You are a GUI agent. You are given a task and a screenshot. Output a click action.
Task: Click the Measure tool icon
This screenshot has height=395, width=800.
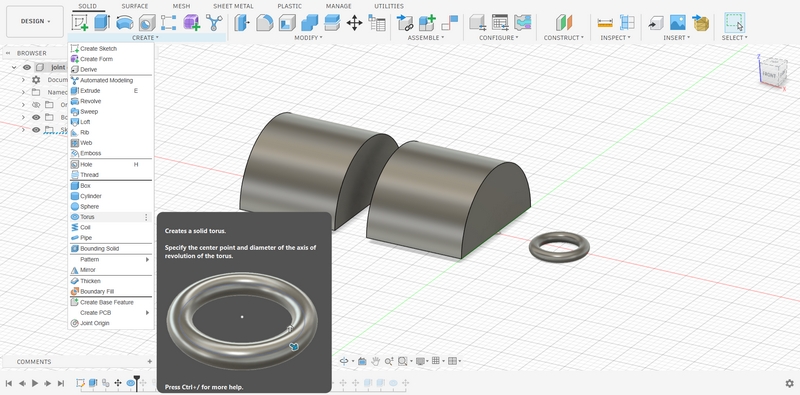pyautogui.click(x=605, y=22)
